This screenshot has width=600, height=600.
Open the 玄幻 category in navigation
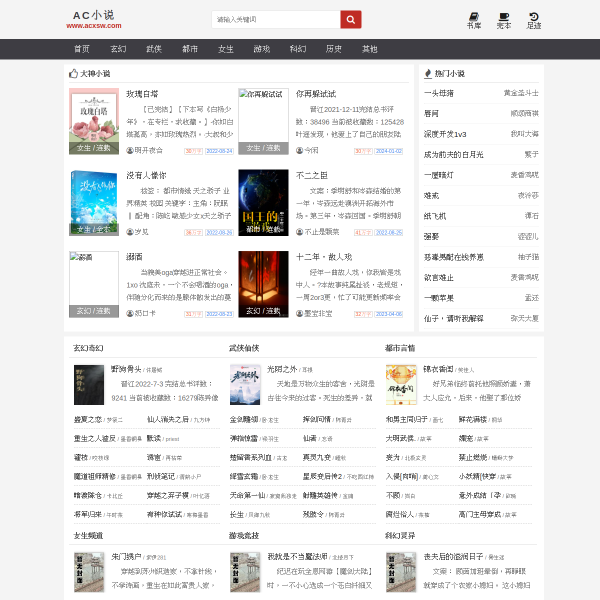(118, 49)
